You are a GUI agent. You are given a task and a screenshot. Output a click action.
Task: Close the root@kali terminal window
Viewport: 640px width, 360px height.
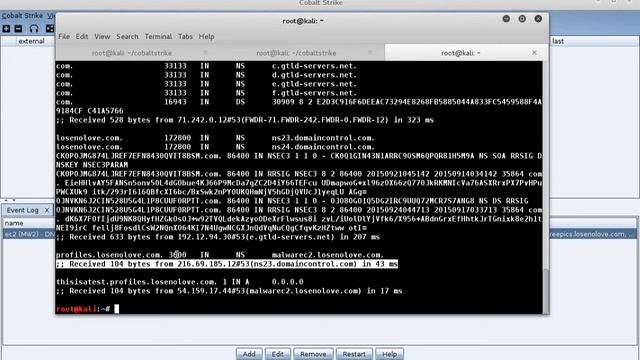(x=538, y=19)
